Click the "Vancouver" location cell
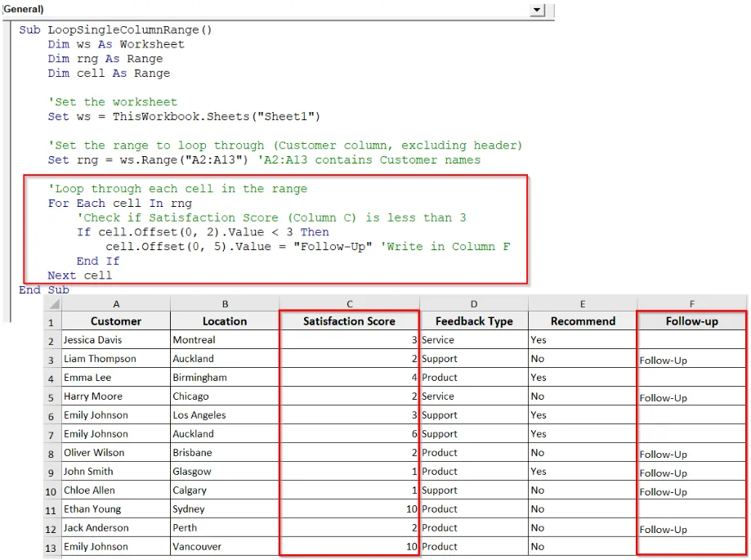The image size is (751, 560). [225, 547]
